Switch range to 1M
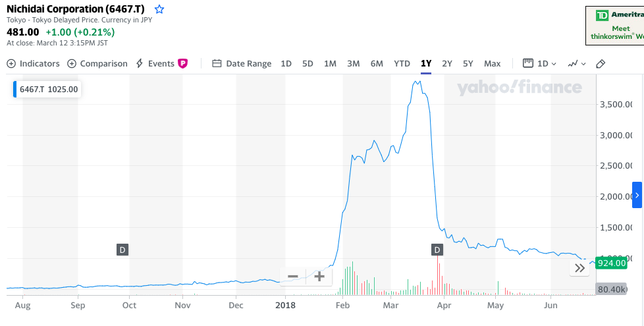 pyautogui.click(x=330, y=64)
